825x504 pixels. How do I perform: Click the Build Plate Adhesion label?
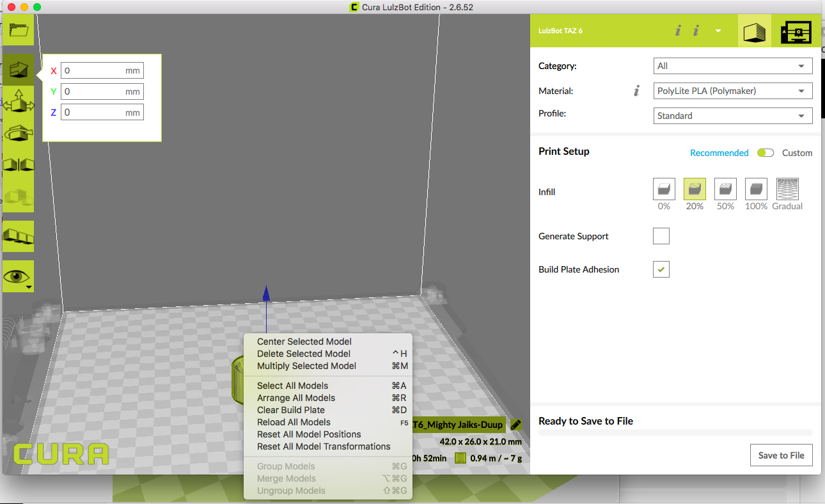579,269
